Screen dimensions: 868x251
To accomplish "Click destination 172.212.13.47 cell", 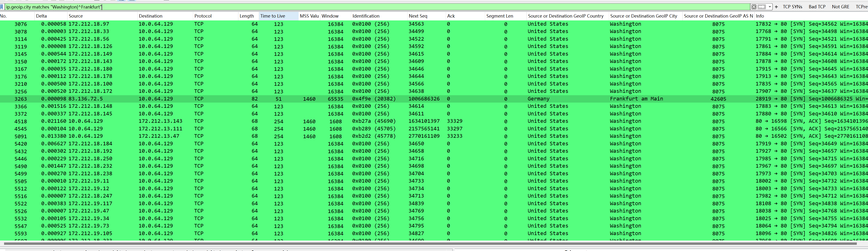I will pos(159,136).
